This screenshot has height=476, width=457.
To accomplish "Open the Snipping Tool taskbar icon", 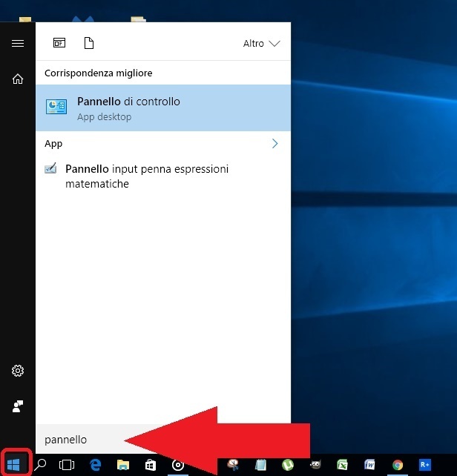I will [233, 464].
